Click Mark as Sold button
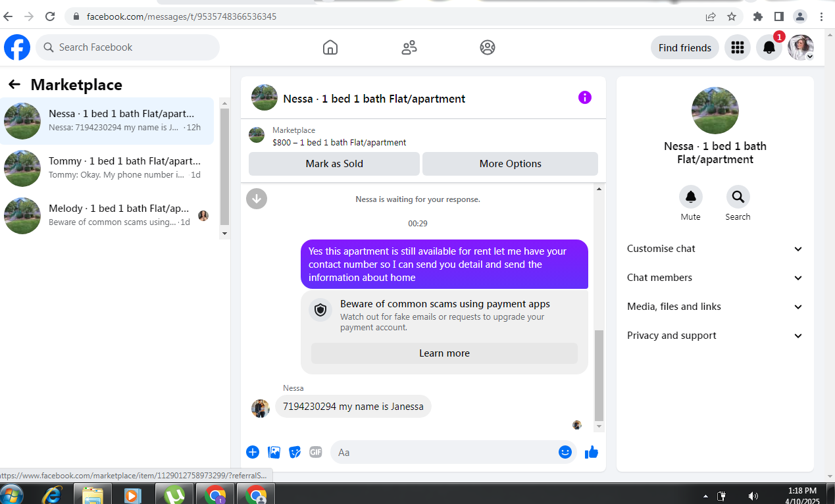The height and width of the screenshot is (504, 835). click(334, 164)
